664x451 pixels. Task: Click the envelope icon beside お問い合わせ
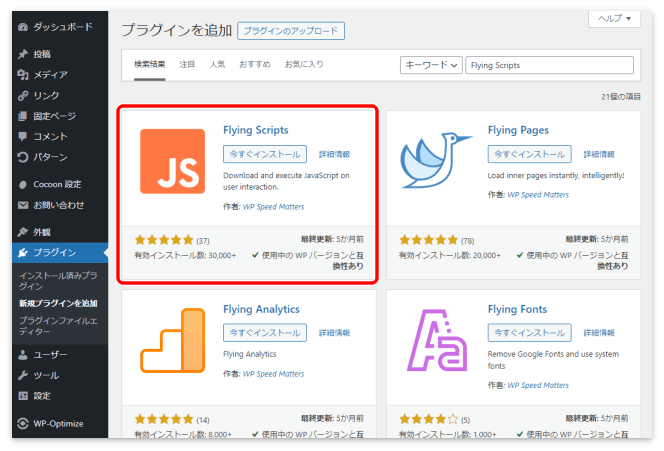[x=23, y=205]
